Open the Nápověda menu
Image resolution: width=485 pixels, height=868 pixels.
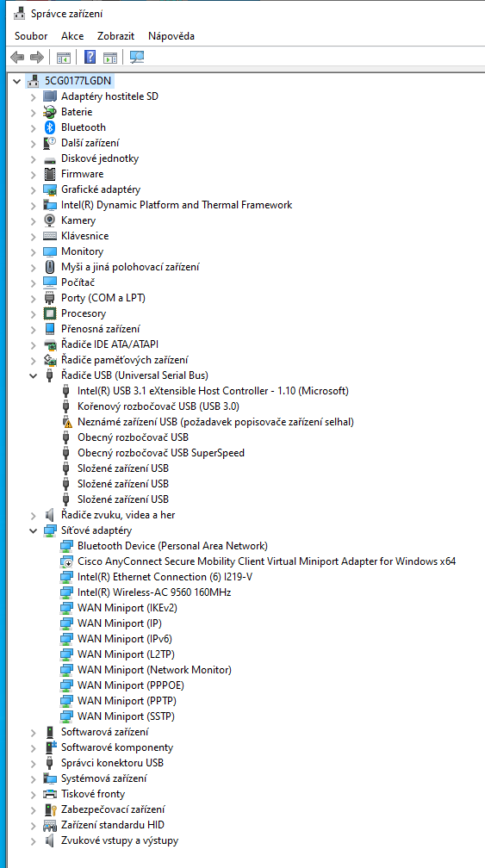click(171, 36)
